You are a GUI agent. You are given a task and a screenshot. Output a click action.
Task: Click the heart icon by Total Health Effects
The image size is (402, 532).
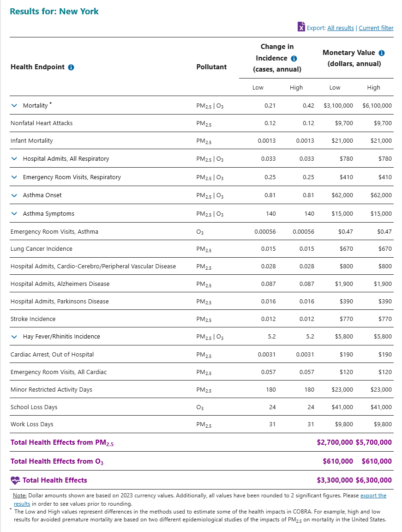click(x=15, y=480)
